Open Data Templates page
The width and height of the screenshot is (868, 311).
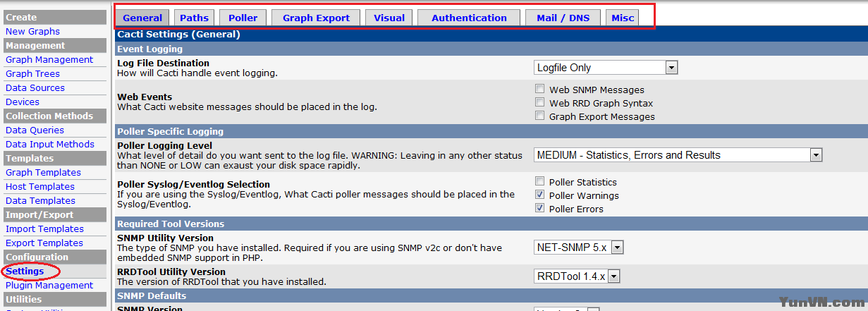click(x=40, y=200)
